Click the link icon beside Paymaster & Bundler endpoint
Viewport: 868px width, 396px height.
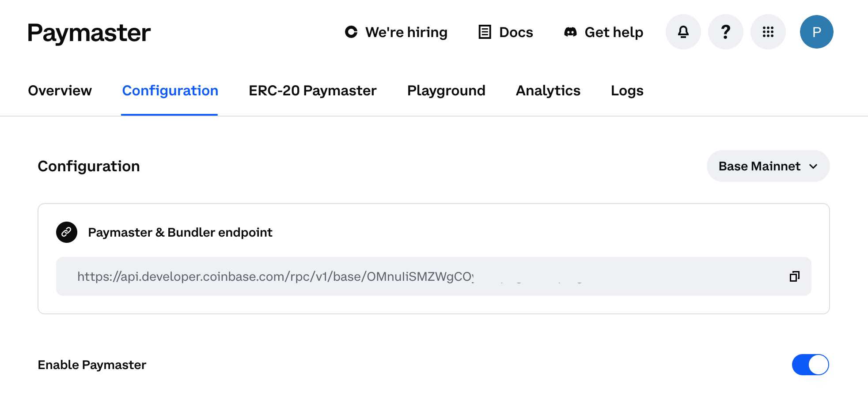(x=67, y=232)
